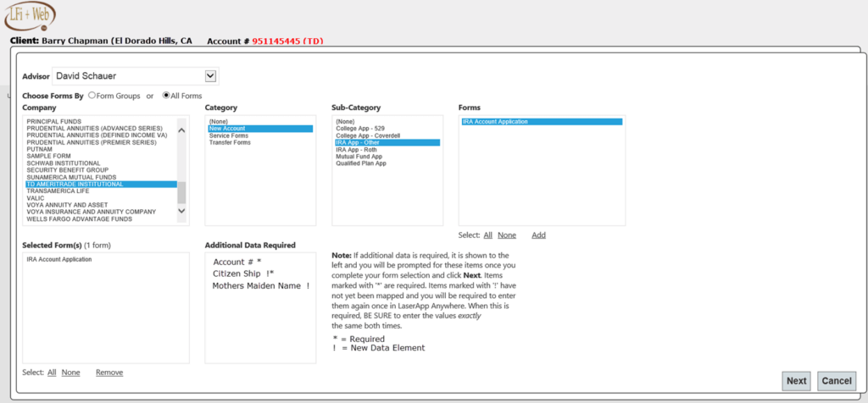Viewport: 868px width, 403px height.
Task: Select the All Forms radio button
Action: tap(165, 95)
